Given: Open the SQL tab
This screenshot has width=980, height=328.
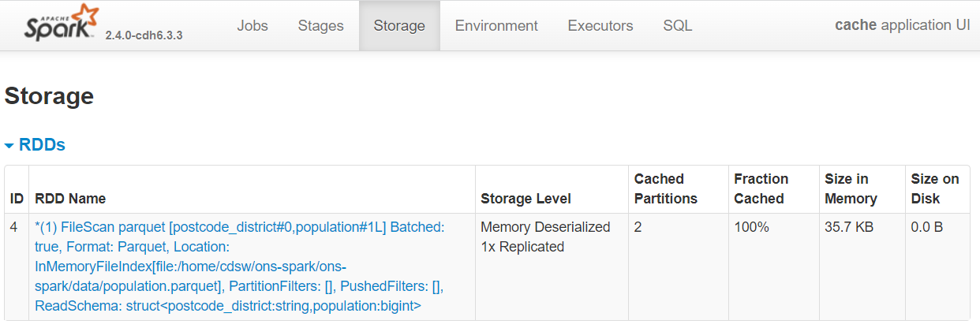Looking at the screenshot, I should point(678,25).
